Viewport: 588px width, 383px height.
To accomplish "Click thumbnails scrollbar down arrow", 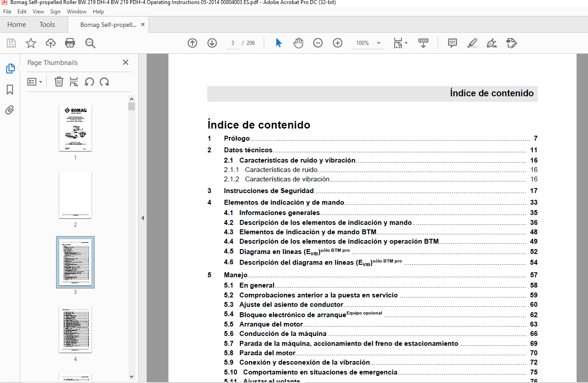I will pos(131,377).
